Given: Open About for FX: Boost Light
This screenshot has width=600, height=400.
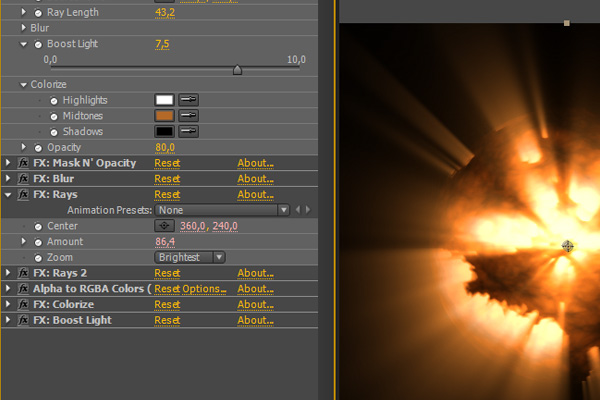Looking at the screenshot, I should [x=255, y=320].
